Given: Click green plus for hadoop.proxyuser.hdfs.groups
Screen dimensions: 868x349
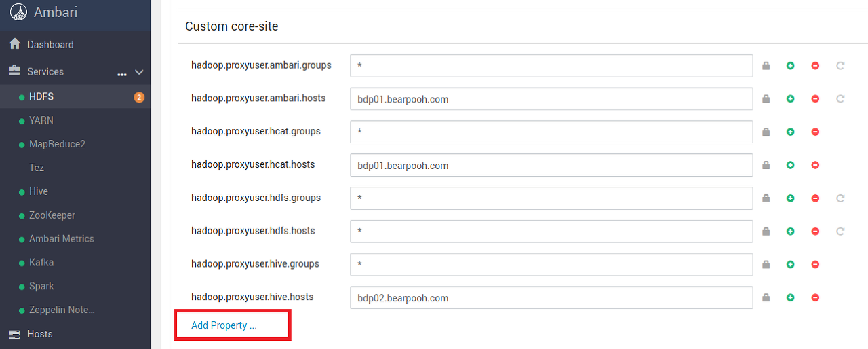Looking at the screenshot, I should coord(791,198).
